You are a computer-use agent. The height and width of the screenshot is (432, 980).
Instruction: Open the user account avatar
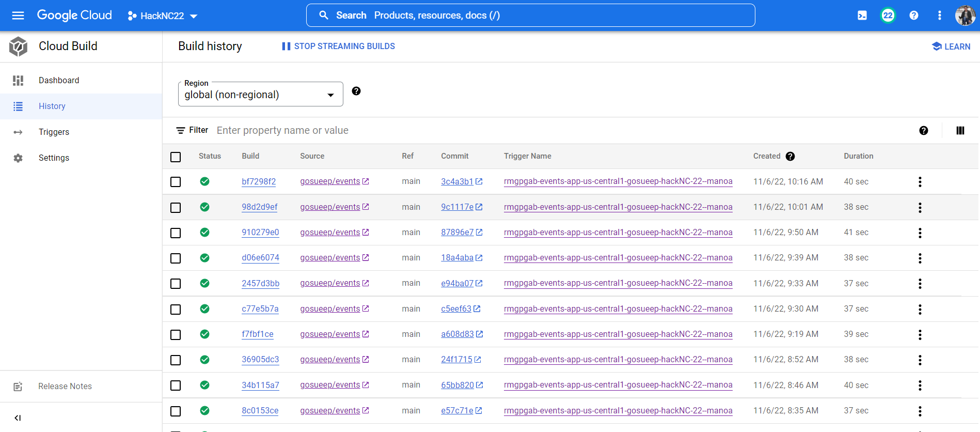[965, 16]
